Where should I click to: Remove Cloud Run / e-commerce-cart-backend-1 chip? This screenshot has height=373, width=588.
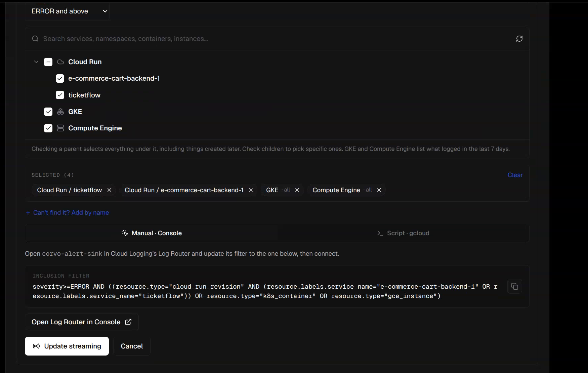[251, 190]
